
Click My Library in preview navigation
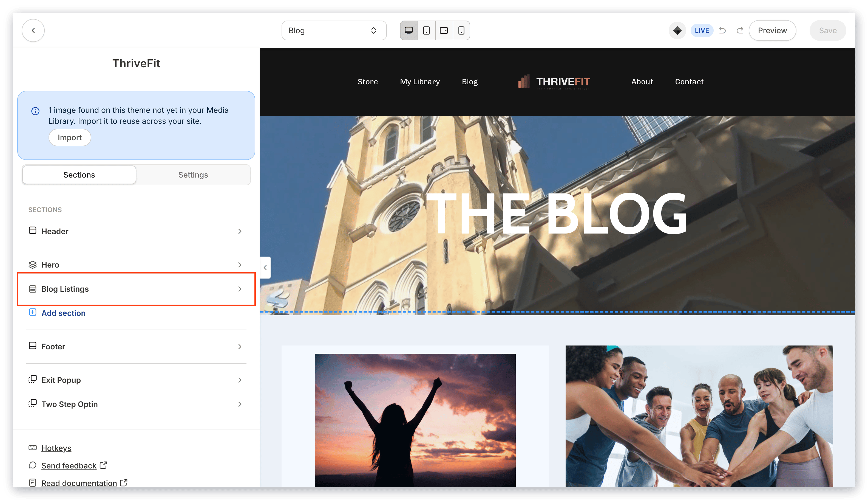coord(419,82)
